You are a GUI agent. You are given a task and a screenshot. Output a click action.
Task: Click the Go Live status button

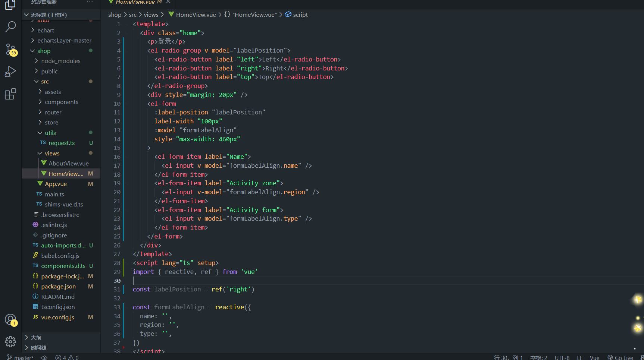pyautogui.click(x=620, y=357)
